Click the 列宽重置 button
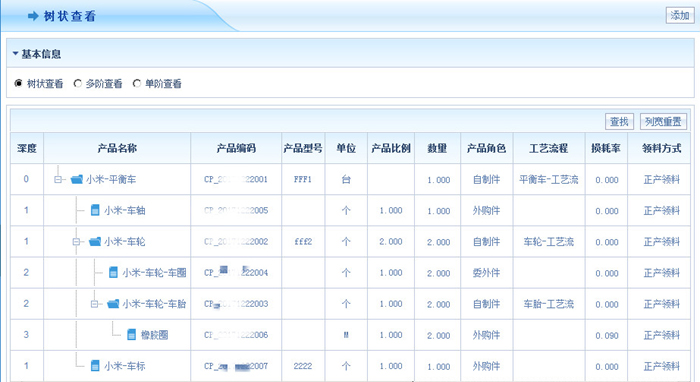The height and width of the screenshot is (382, 700). (663, 121)
